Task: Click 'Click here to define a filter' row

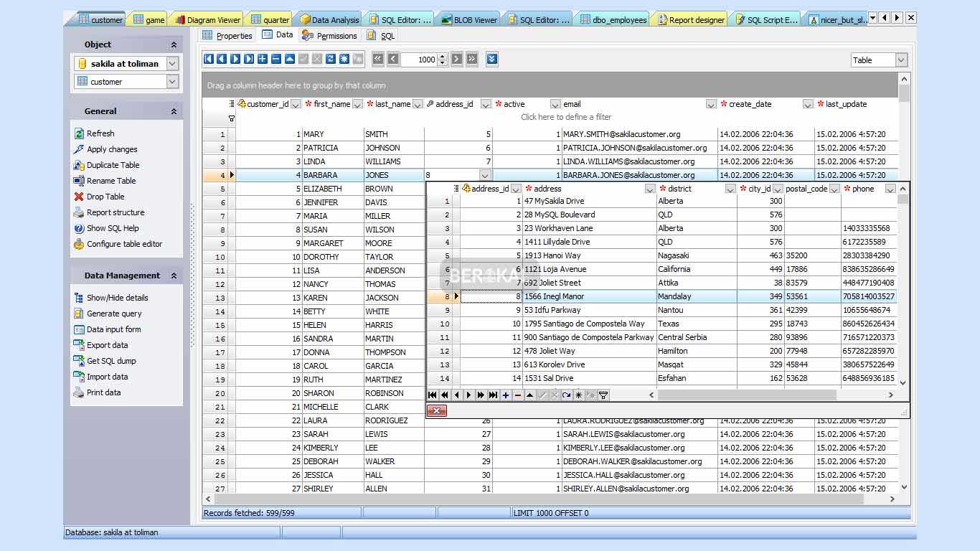Action: (x=565, y=117)
